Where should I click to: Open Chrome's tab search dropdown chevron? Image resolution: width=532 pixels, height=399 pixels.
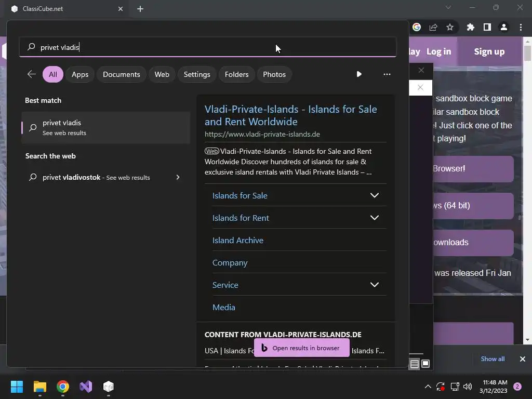[448, 7]
